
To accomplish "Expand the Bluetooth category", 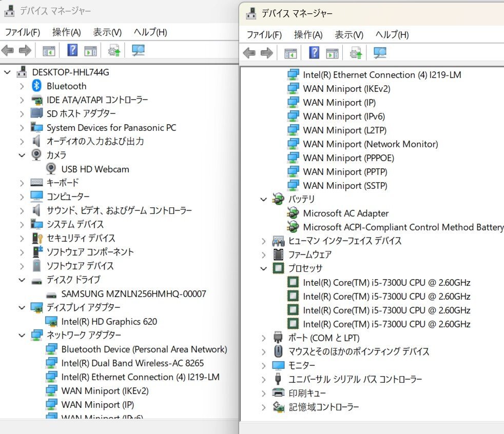I will [x=21, y=86].
